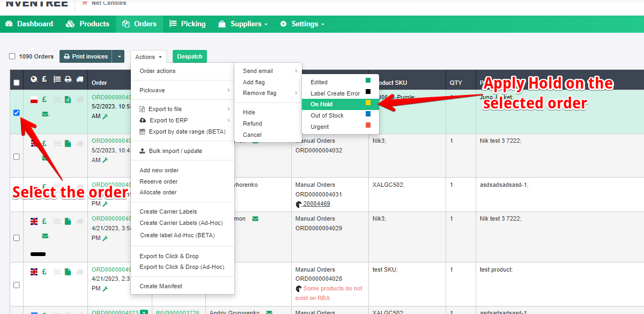Viewport: 644px width, 314px height.
Task: Click the document icon in the ORD0000004032 row
Action: pyautogui.click(x=68, y=144)
